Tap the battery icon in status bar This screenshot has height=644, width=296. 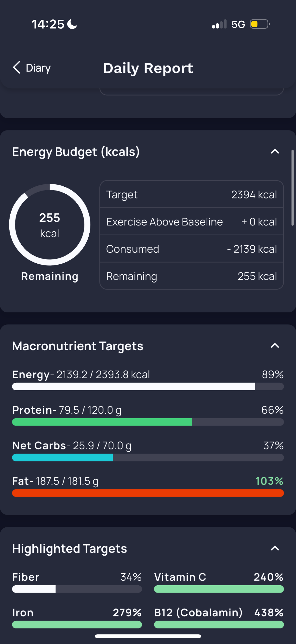[260, 24]
